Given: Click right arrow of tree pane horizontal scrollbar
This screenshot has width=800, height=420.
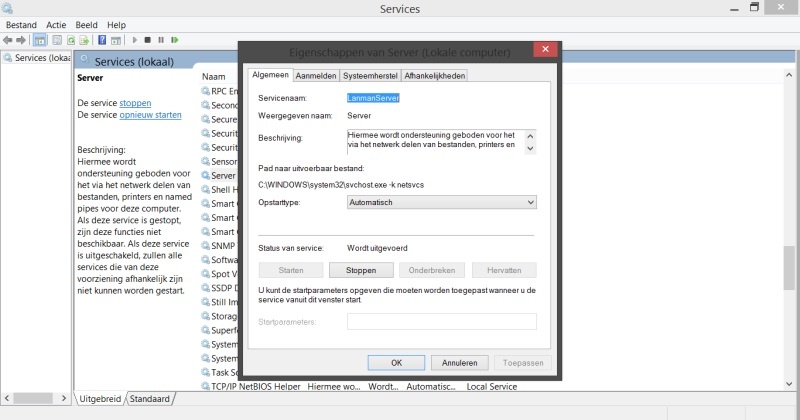Looking at the screenshot, I should [64, 398].
